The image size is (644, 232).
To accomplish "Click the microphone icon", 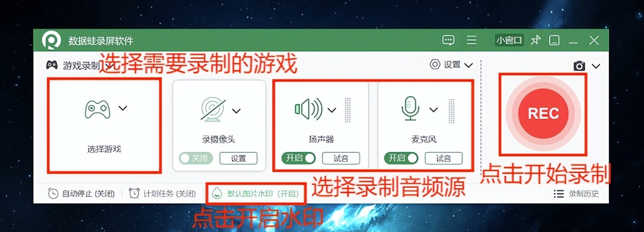I will [410, 110].
